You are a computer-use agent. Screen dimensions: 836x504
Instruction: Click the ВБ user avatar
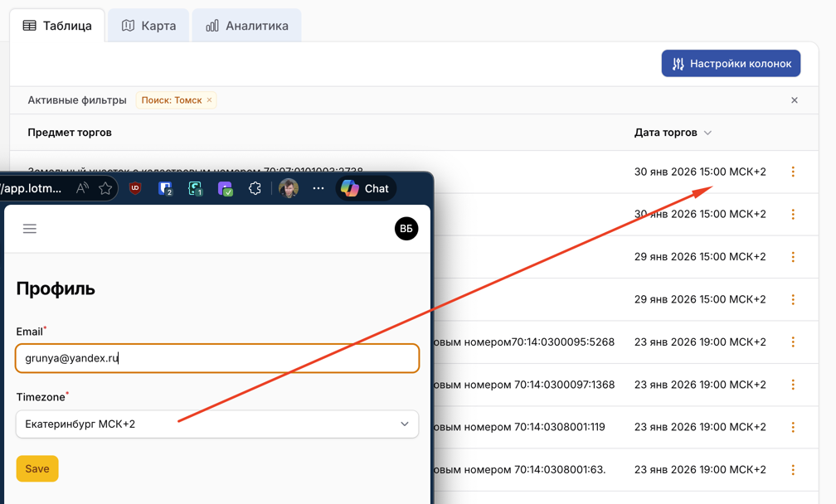tap(406, 229)
